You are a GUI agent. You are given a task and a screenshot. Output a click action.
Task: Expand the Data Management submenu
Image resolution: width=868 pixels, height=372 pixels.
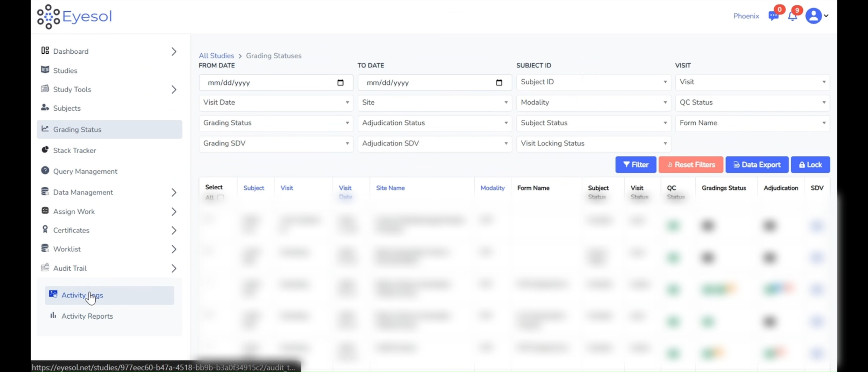(x=174, y=193)
